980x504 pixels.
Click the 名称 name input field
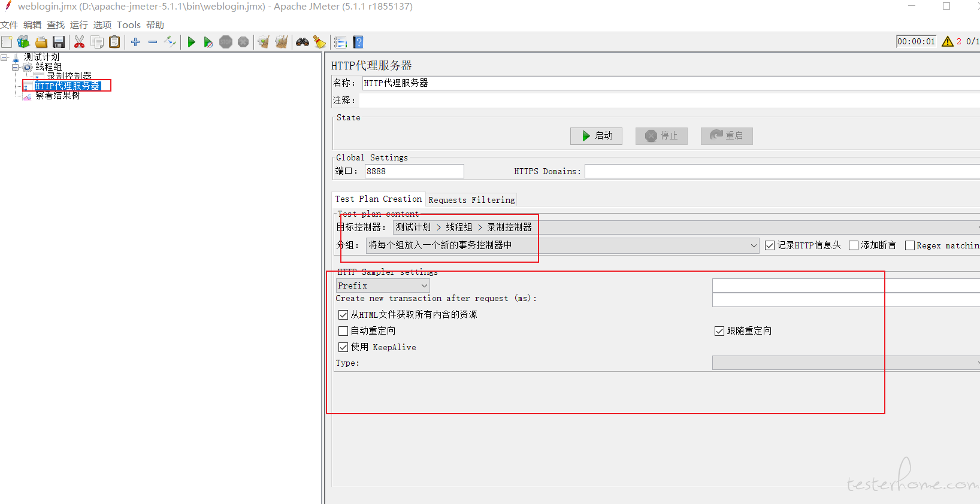tap(671, 83)
